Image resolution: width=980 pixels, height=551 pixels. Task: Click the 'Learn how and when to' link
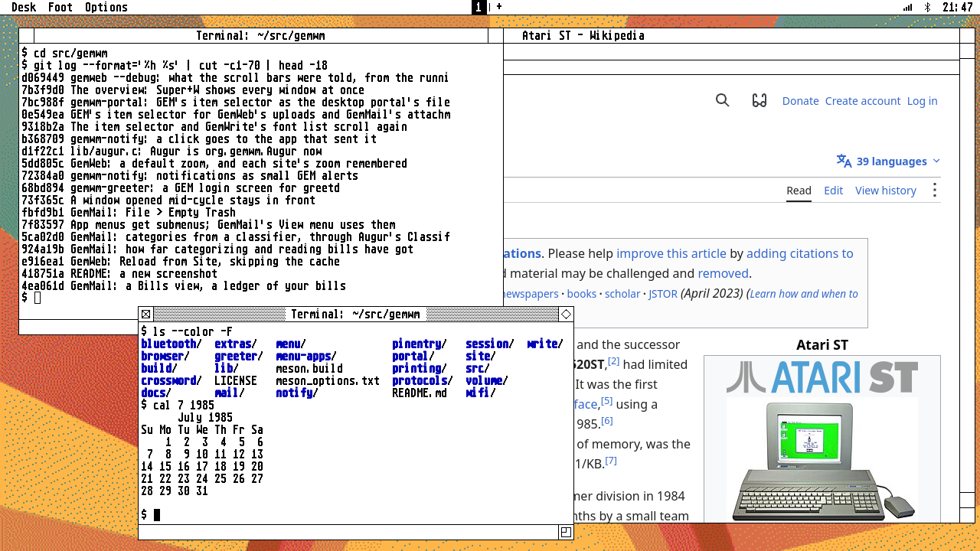pos(804,294)
